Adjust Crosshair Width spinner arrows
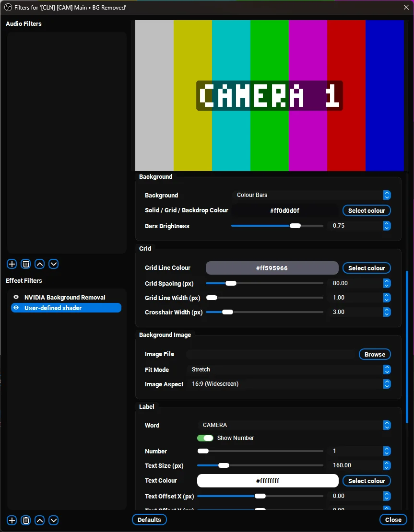Viewport: 414px width, 532px height. 387,312
